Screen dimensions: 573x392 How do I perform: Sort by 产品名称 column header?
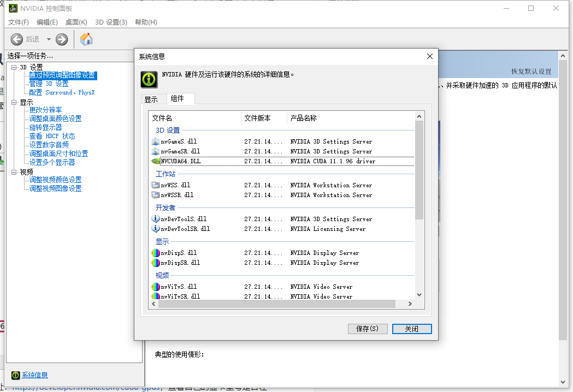pos(351,118)
